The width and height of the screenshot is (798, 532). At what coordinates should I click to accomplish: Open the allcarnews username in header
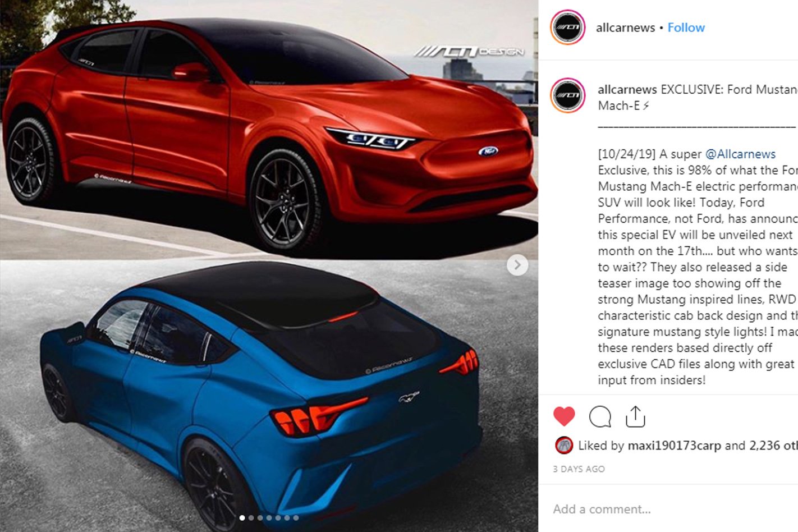625,27
